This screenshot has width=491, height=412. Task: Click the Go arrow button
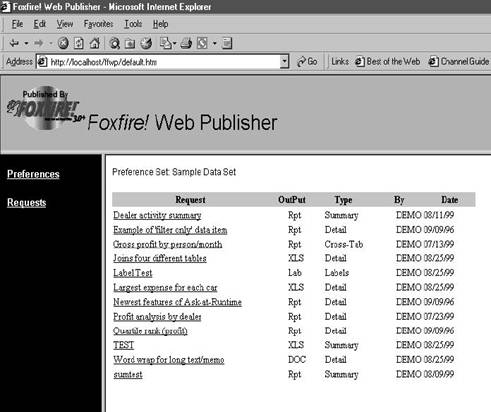(x=307, y=62)
